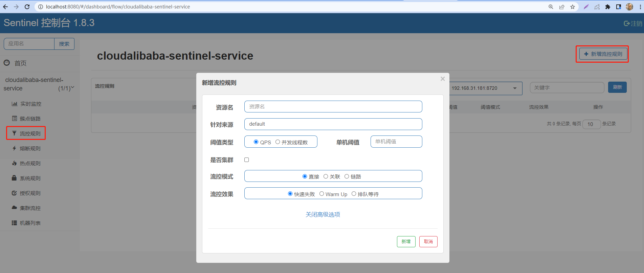The width and height of the screenshot is (644, 273).
Task: Open 实时监控 menu item
Action: pyautogui.click(x=31, y=104)
